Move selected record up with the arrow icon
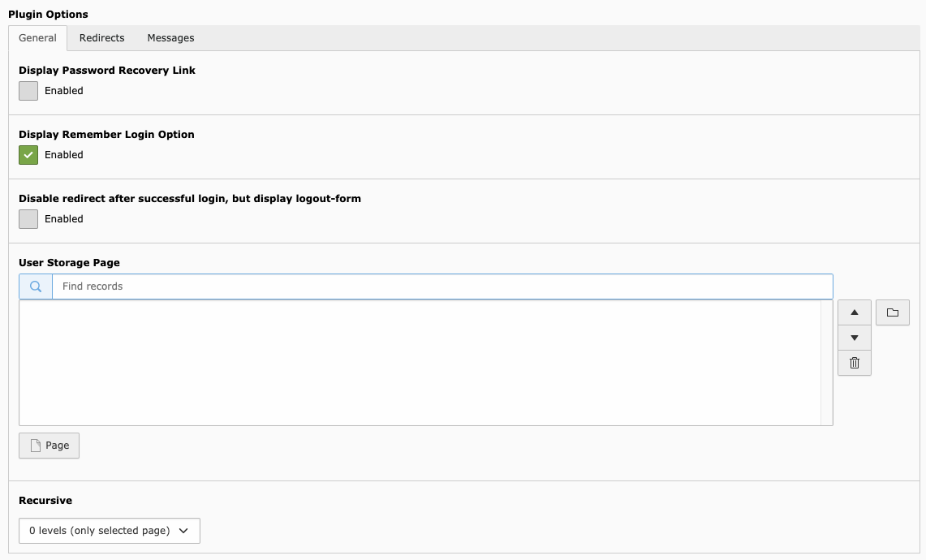Viewport: 926px width, 560px height. [x=854, y=312]
